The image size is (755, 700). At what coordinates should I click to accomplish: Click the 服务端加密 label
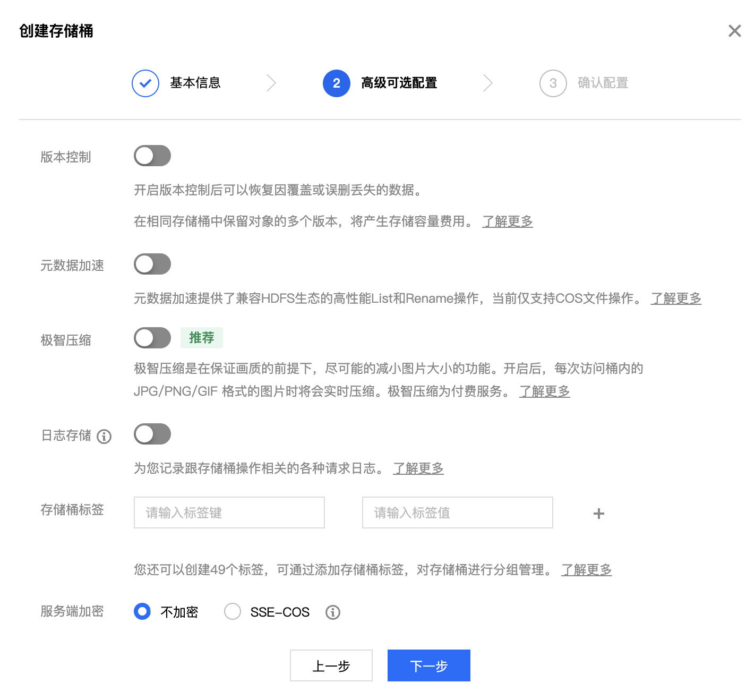(x=72, y=611)
